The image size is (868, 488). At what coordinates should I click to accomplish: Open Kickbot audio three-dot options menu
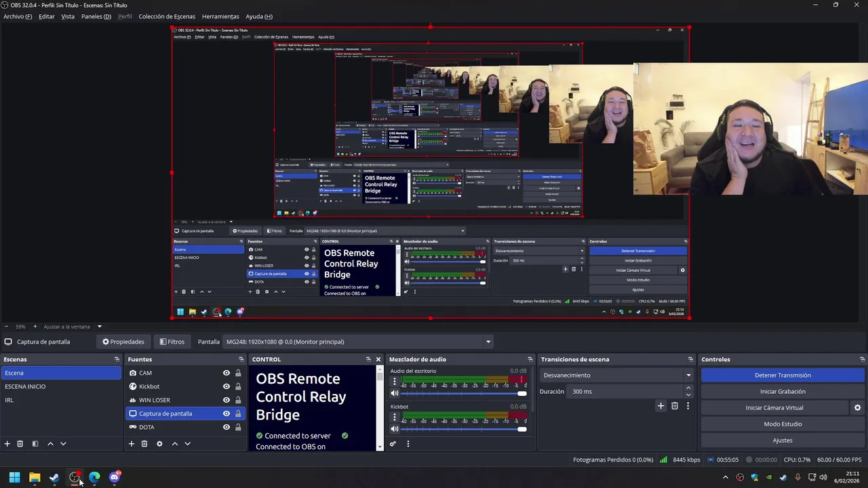[395, 418]
